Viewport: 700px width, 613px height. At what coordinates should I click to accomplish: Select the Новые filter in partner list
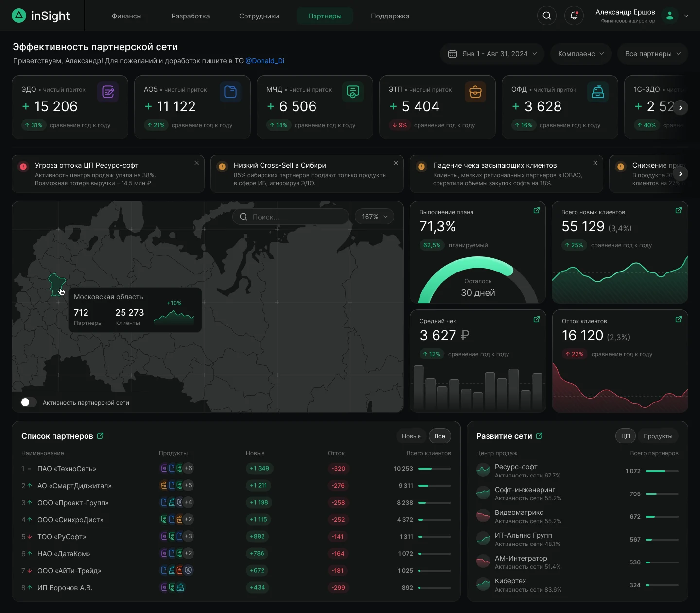tap(411, 436)
